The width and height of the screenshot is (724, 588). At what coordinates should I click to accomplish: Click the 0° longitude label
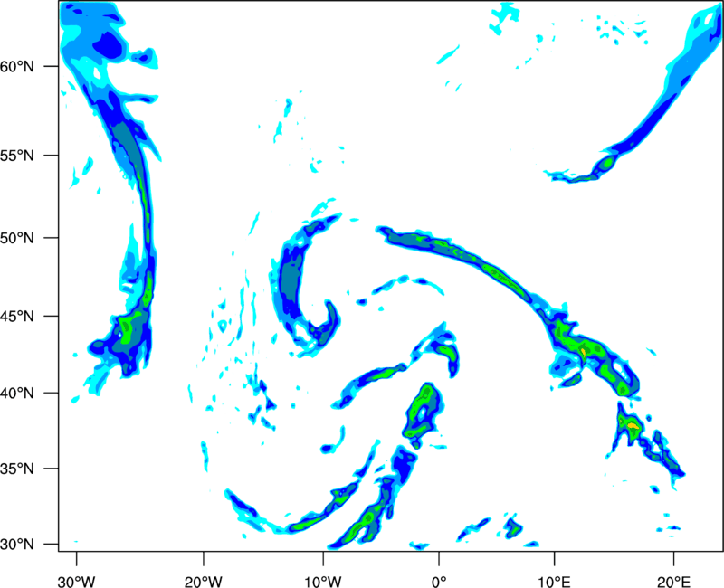pyautogui.click(x=439, y=582)
